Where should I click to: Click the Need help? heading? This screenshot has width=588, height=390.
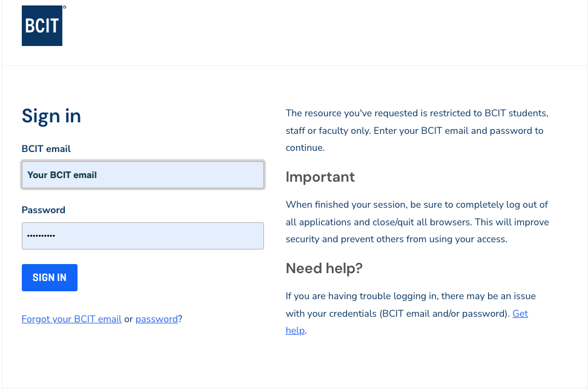click(323, 268)
